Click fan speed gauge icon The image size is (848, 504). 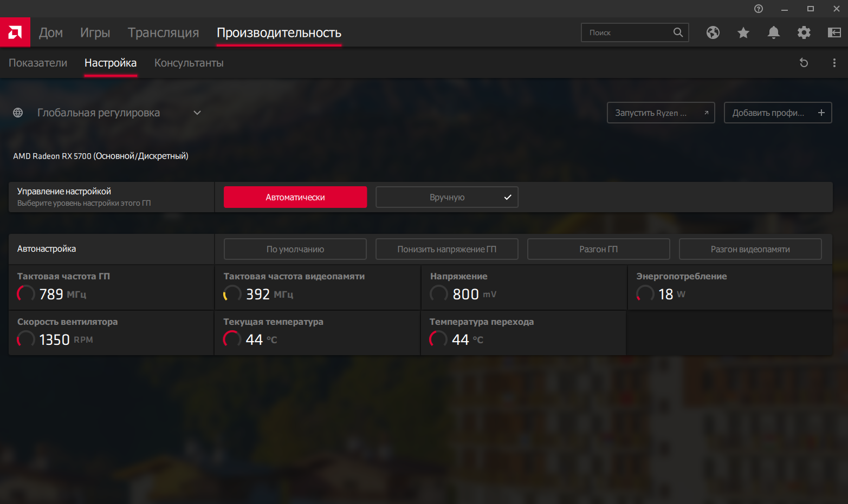(26, 339)
